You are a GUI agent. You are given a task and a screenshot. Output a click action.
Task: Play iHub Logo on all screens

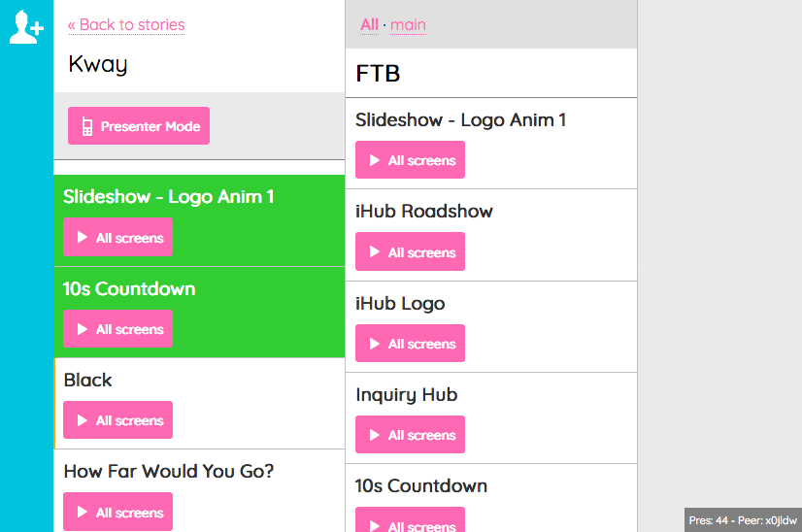tap(410, 344)
